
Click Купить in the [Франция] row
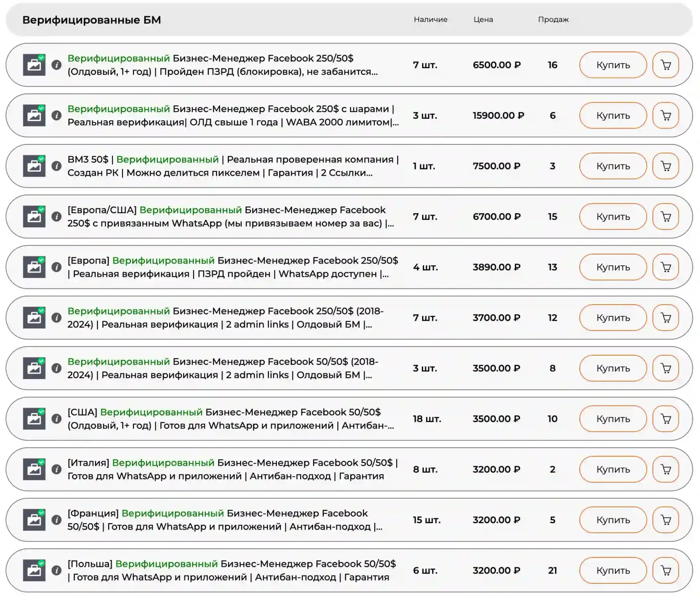[x=613, y=520]
